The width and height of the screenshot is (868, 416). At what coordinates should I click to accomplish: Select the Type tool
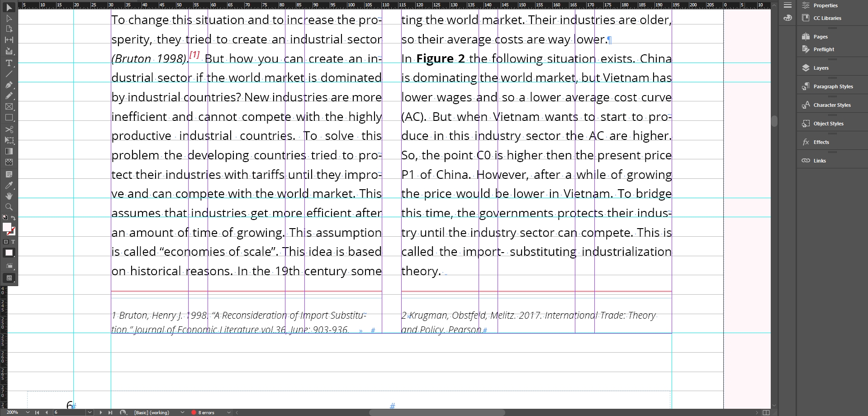click(9, 63)
